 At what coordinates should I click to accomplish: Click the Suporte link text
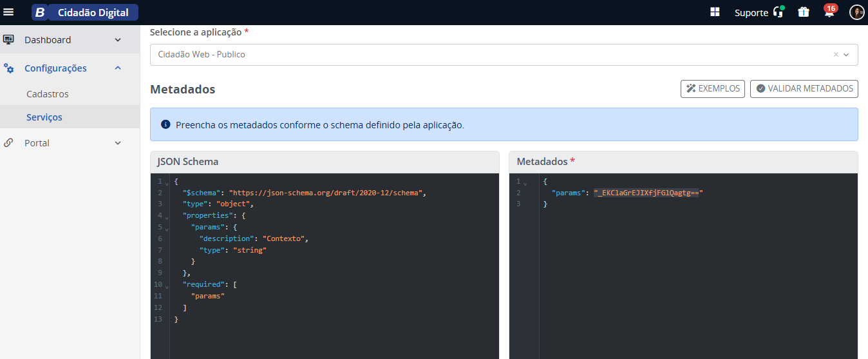coord(751,12)
